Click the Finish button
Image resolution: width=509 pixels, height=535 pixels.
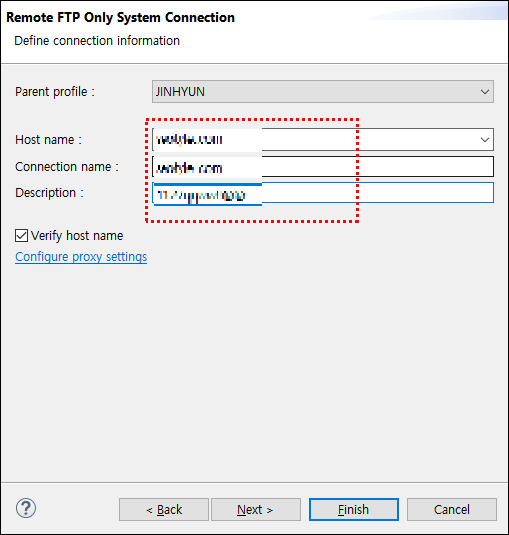[354, 509]
